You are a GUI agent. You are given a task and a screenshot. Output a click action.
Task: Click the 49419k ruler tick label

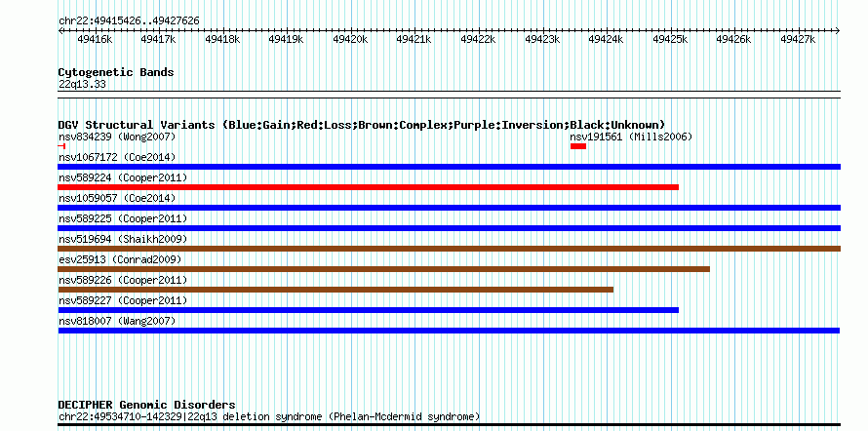[286, 39]
